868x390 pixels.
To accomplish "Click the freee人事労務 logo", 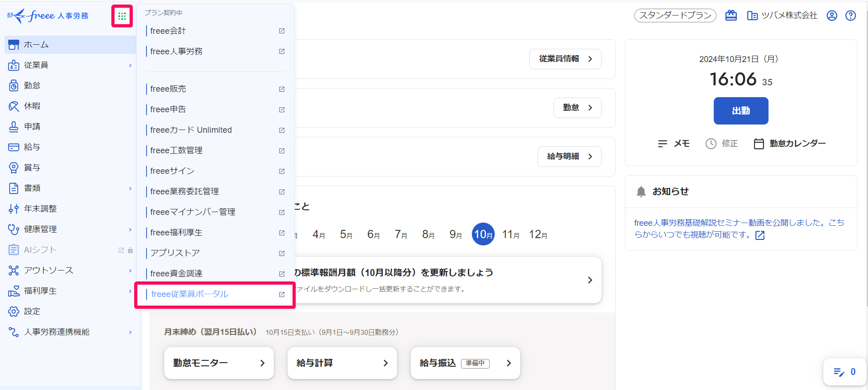I will (x=48, y=16).
